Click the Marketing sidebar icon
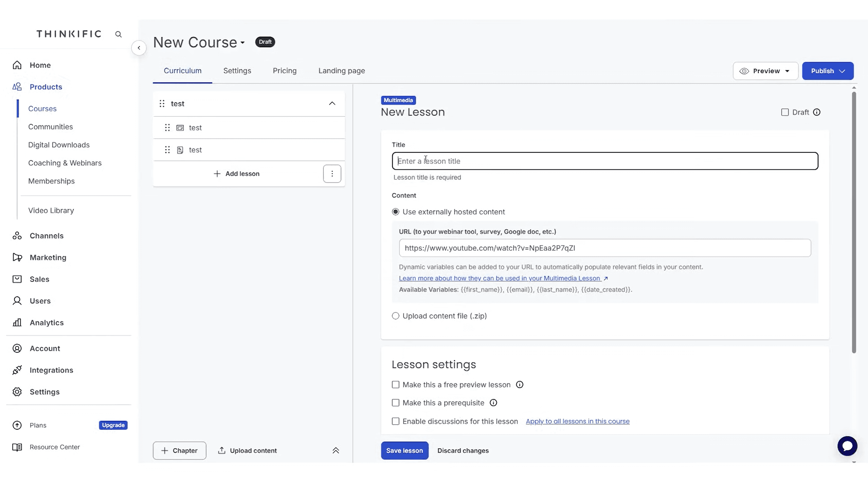Screen dimensions: 868x487 point(17,257)
